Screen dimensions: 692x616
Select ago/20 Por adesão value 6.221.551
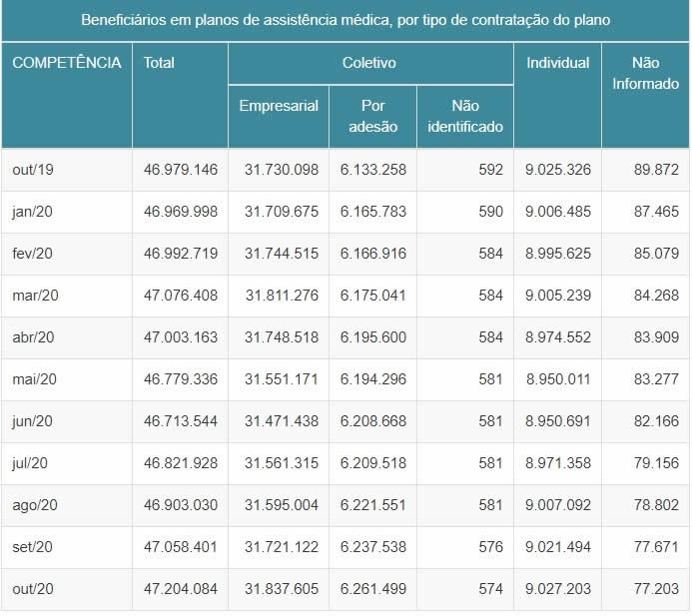coord(373,505)
